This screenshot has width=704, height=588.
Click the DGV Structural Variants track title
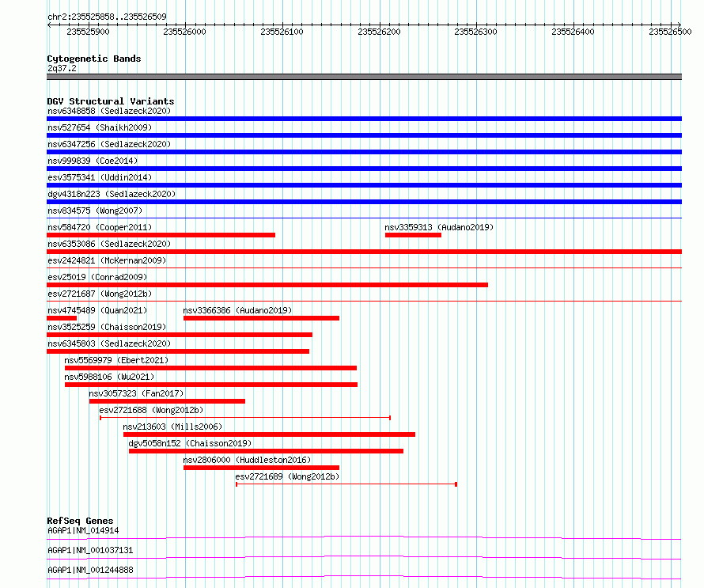(x=111, y=101)
